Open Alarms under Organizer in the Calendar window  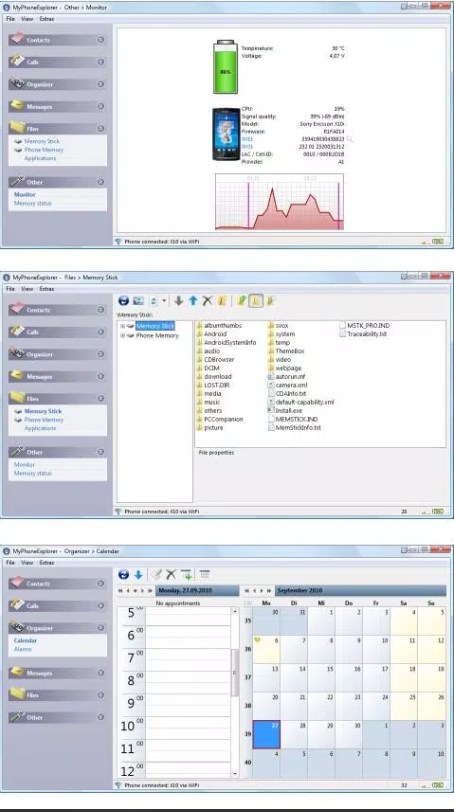click(x=23, y=649)
